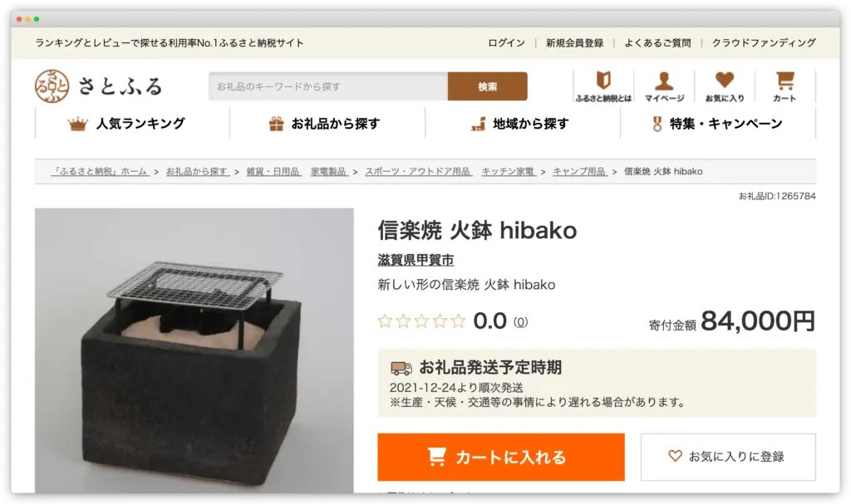Open the ログイン link
The height and width of the screenshot is (504, 851).
pyautogui.click(x=506, y=43)
